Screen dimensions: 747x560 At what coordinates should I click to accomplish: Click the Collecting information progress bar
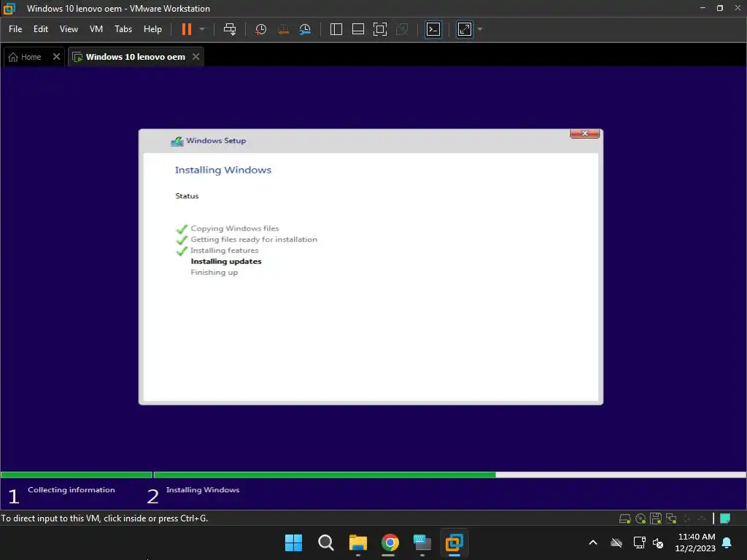pyautogui.click(x=76, y=475)
